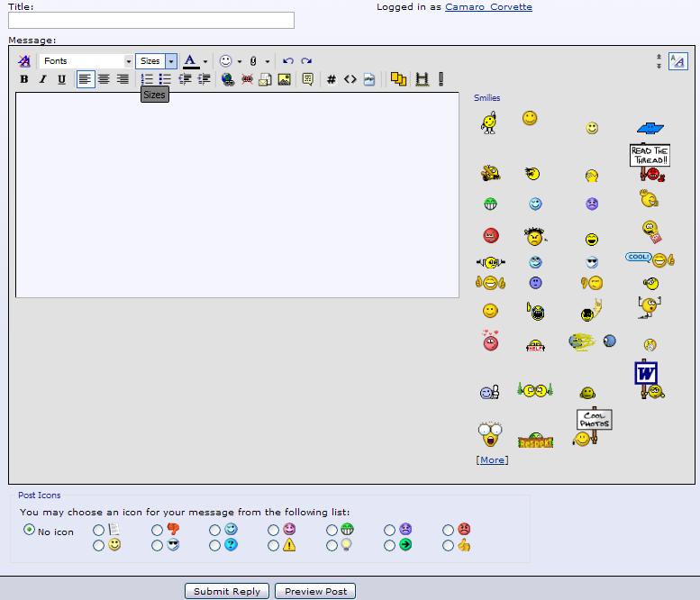Image resolution: width=700 pixels, height=600 pixels.
Task: Click the Submit Reply button
Action: tap(227, 591)
